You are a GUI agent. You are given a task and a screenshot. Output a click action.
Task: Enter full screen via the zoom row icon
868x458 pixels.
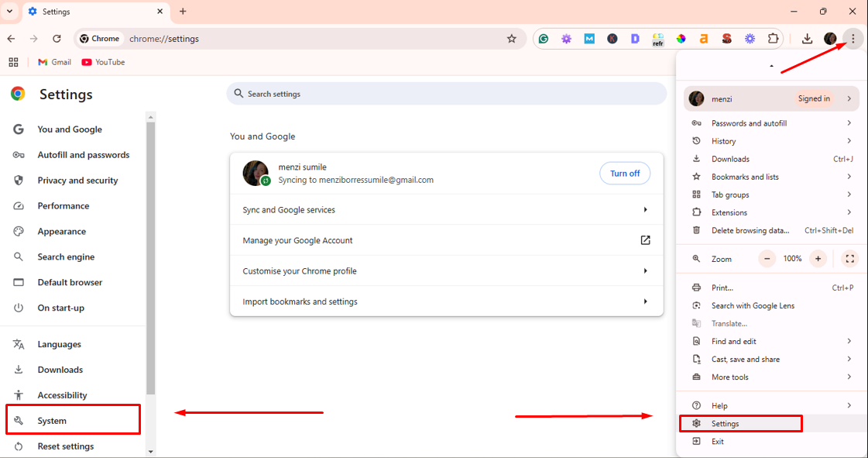point(849,259)
